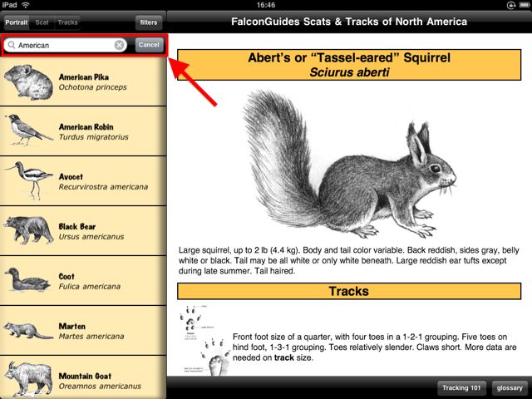Clear the search text with the X icon

119,45
